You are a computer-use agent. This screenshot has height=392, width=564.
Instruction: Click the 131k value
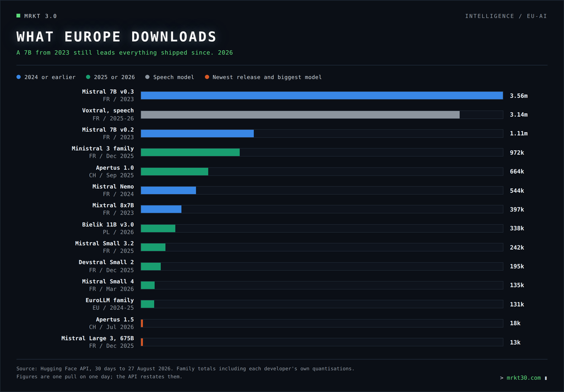point(517,304)
